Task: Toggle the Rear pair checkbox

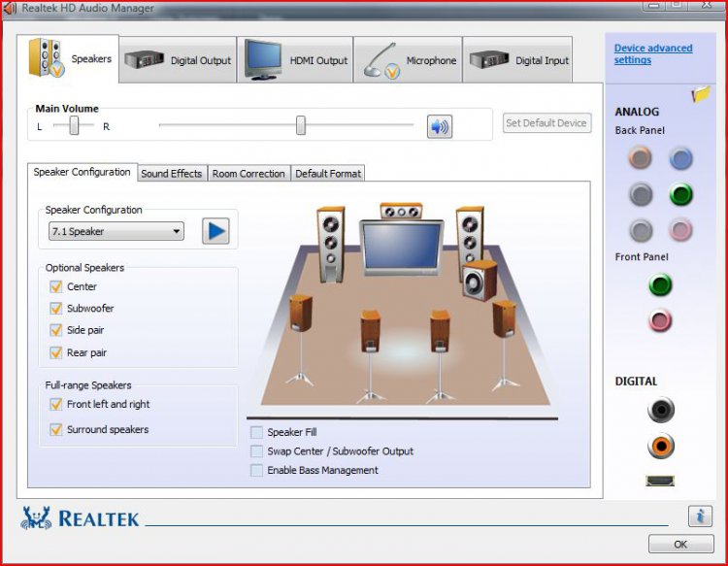Action: coord(56,352)
